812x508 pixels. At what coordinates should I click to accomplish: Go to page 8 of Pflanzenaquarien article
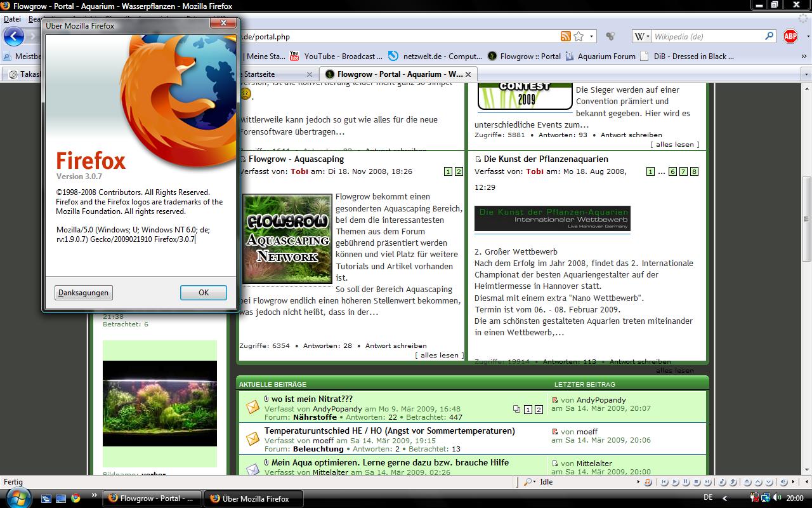[x=695, y=172]
